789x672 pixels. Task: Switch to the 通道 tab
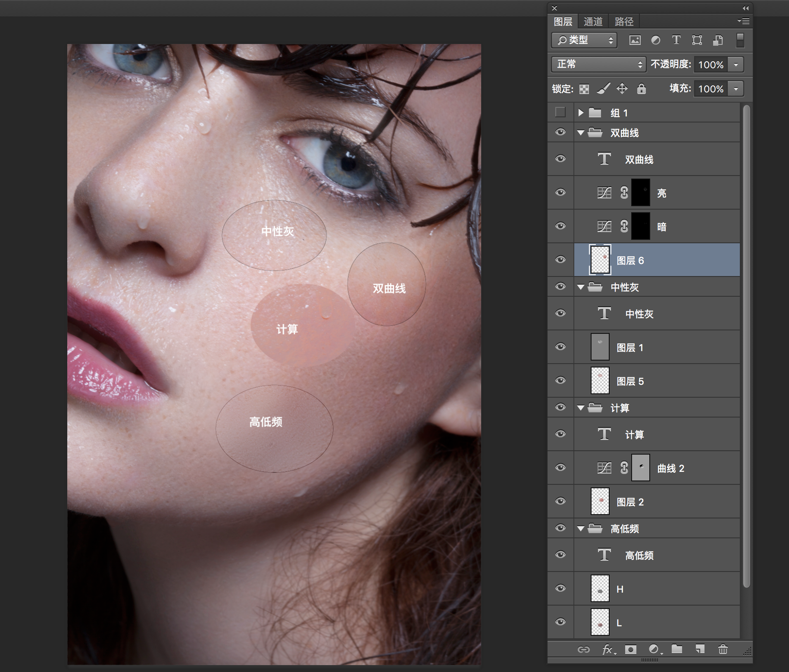(x=593, y=21)
